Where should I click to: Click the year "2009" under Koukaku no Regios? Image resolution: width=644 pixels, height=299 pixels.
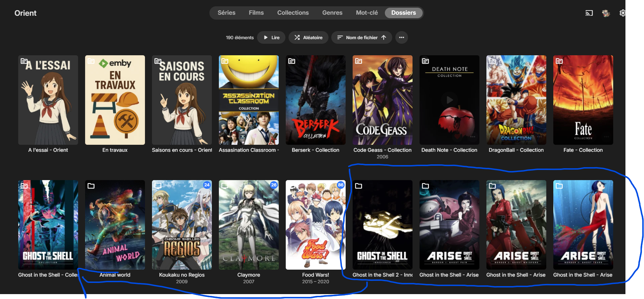pos(182,282)
